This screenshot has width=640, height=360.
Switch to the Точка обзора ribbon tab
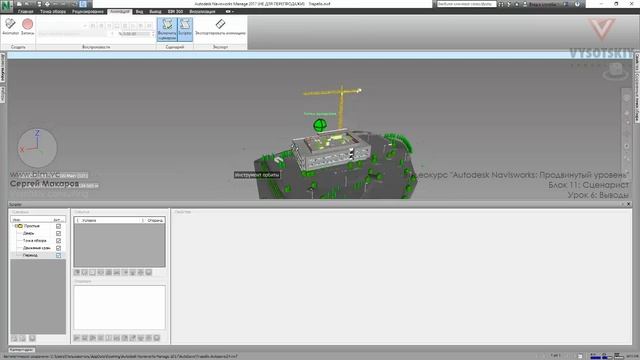[x=53, y=11]
